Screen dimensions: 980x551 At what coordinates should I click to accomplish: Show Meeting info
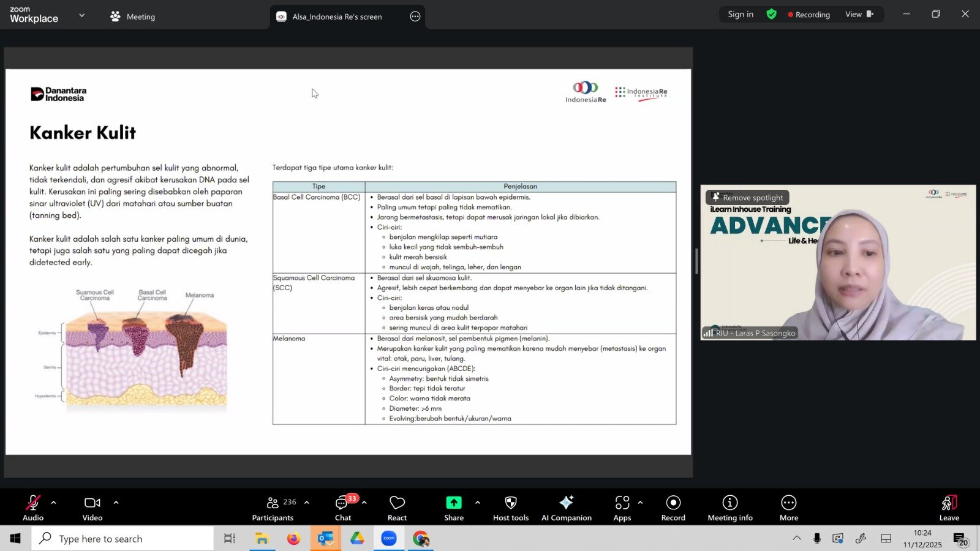pos(730,508)
